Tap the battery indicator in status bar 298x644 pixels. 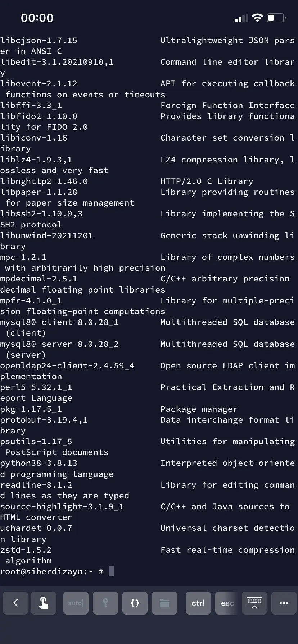coord(276,18)
